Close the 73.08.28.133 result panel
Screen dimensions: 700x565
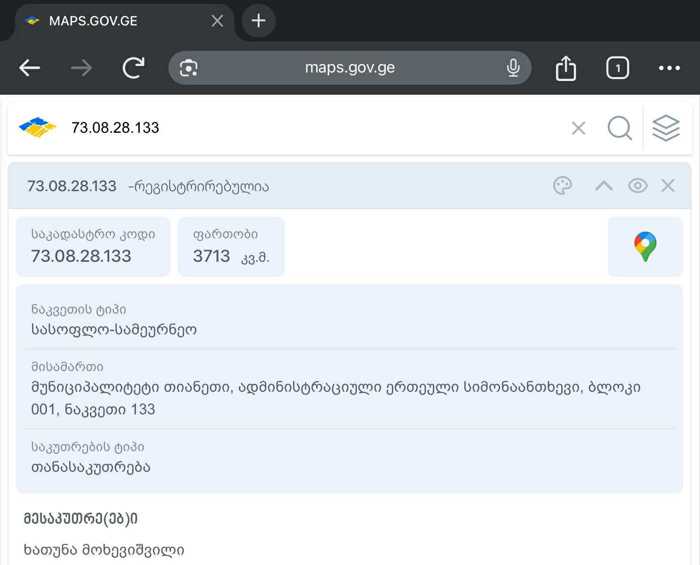pyautogui.click(x=668, y=186)
